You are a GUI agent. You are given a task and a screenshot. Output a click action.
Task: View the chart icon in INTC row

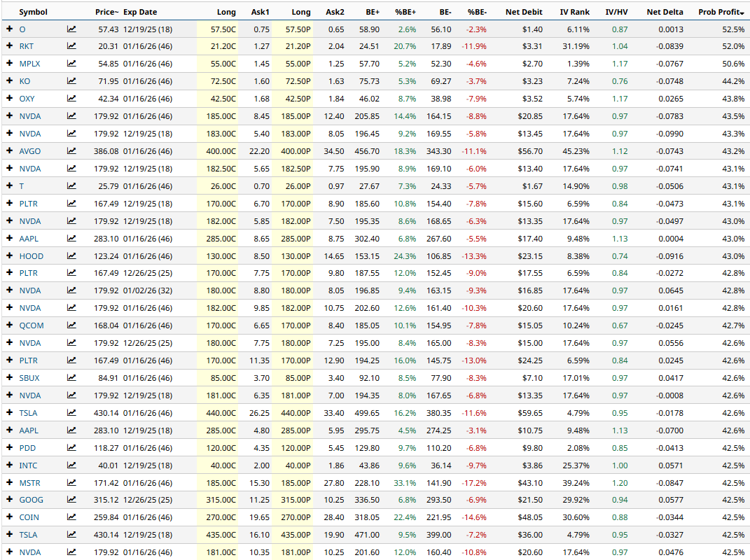(71, 465)
